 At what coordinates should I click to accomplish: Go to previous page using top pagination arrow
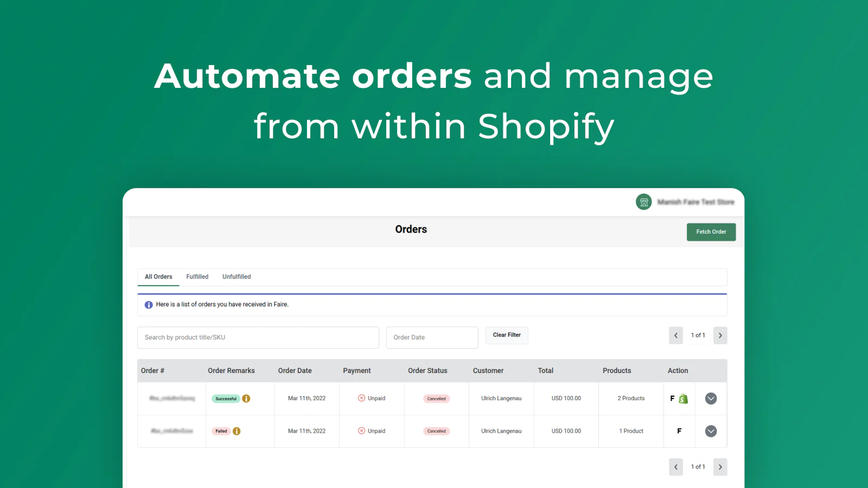676,336
